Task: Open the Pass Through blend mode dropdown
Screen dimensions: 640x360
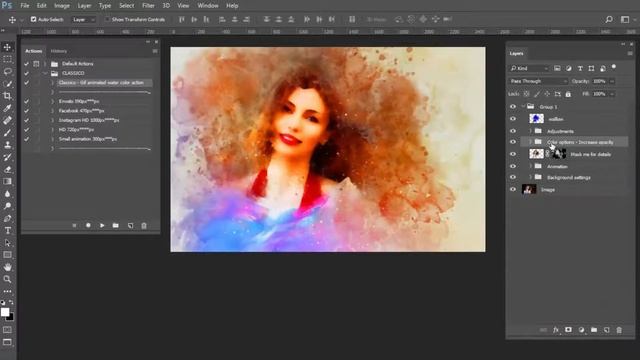Action: 538,81
